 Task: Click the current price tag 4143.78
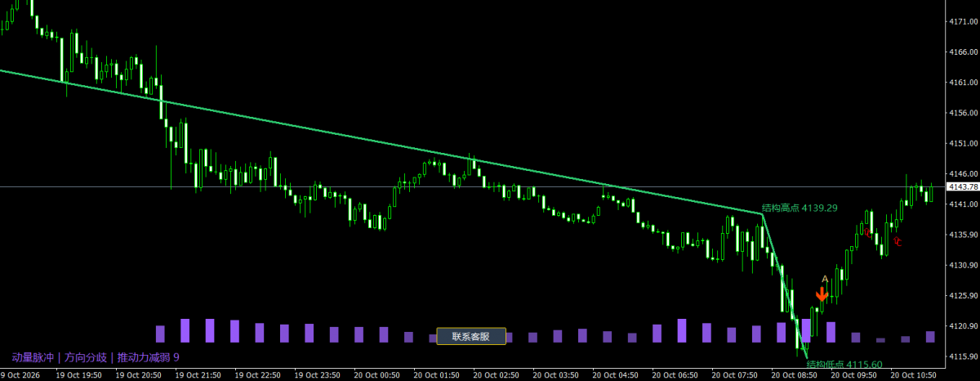(x=962, y=187)
